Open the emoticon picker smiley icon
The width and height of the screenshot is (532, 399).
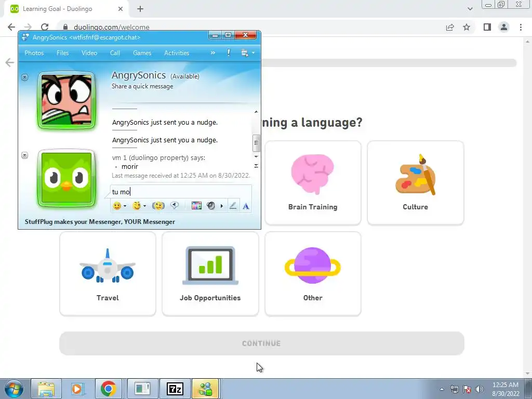pyautogui.click(x=117, y=206)
